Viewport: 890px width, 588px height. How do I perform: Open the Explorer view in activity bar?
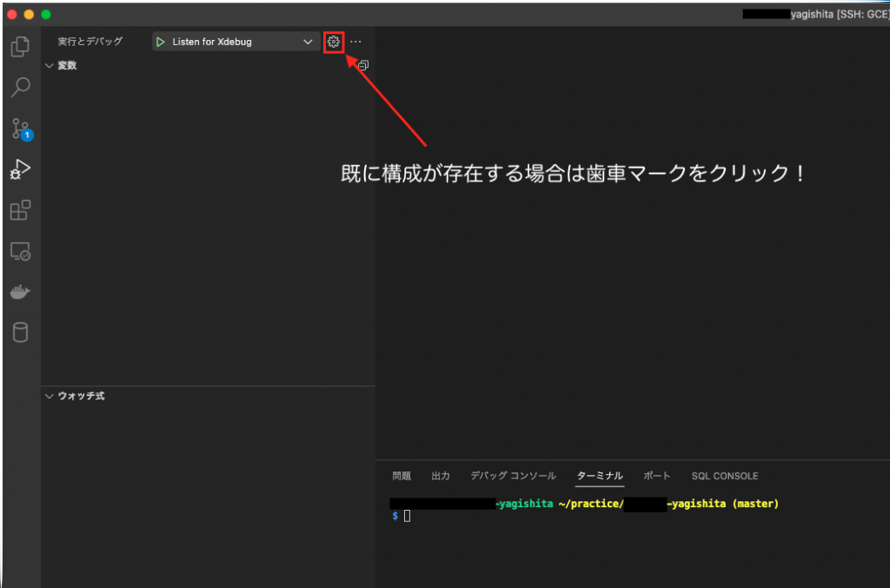[x=20, y=47]
